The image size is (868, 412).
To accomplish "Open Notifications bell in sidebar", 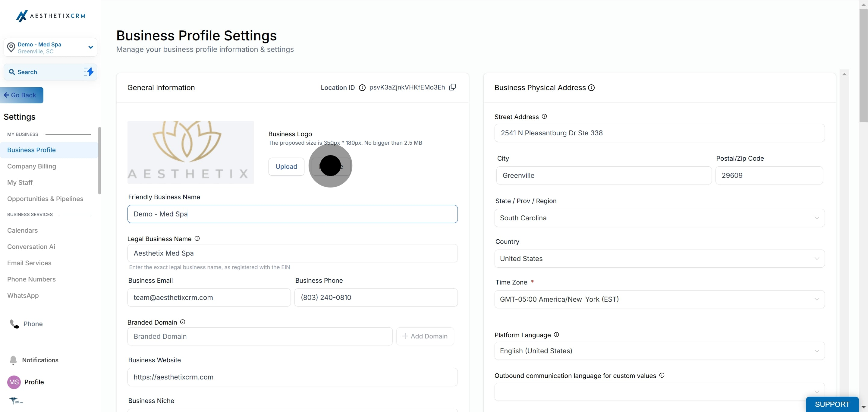I will 14,360.
